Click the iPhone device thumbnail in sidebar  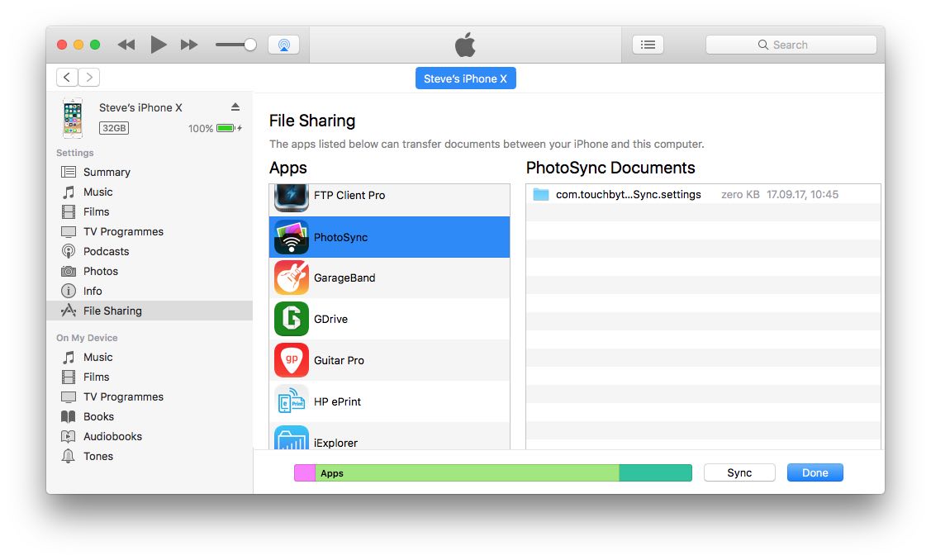point(73,117)
